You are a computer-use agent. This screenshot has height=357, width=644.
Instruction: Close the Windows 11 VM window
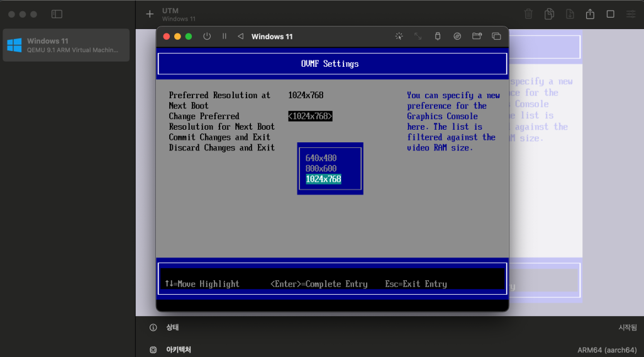(x=166, y=37)
